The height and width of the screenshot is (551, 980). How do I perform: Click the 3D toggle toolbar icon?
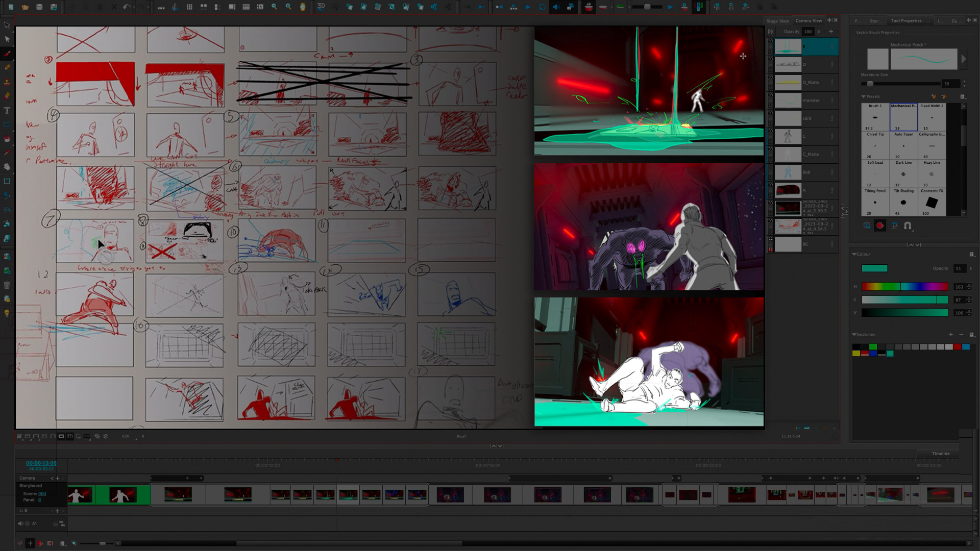(x=321, y=7)
